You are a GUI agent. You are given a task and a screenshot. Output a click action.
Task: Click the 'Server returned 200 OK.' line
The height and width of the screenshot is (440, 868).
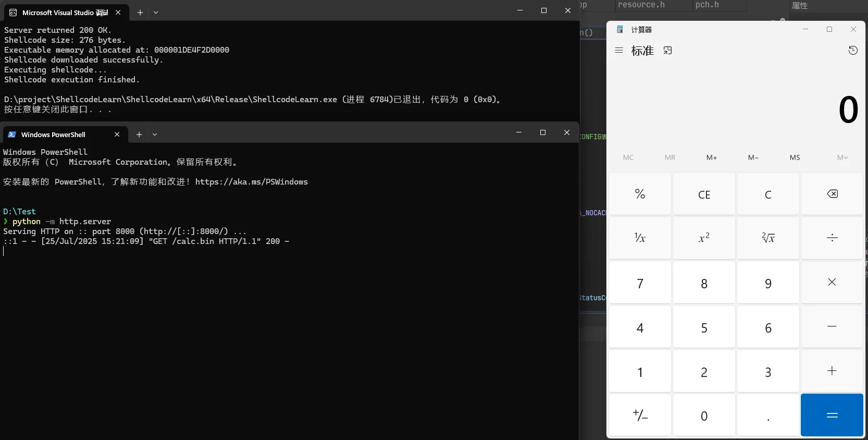click(x=58, y=30)
